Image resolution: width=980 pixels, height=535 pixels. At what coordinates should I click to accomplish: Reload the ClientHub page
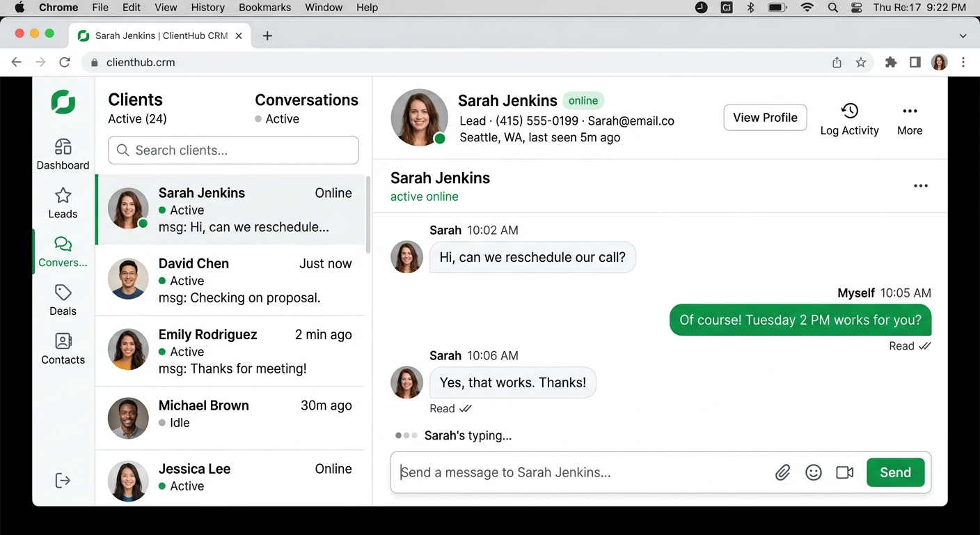65,62
